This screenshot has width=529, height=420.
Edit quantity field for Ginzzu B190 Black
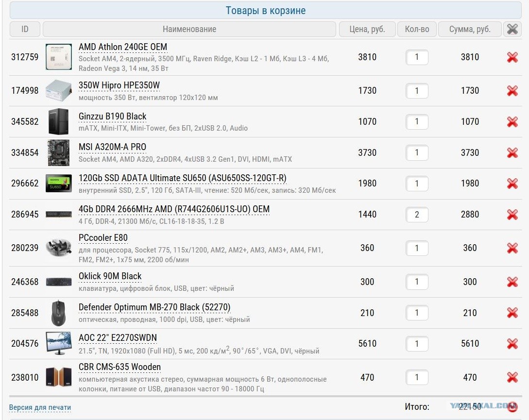point(417,122)
